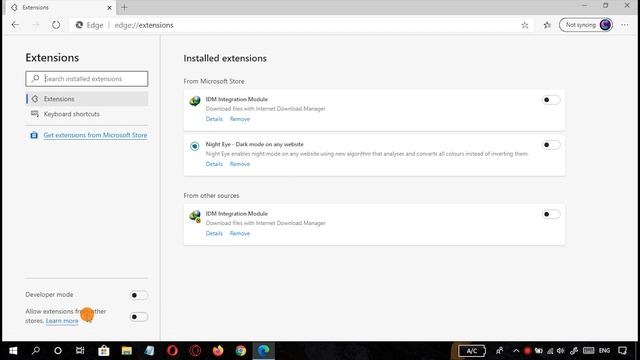Launch Opera browser from taskbar
The width and height of the screenshot is (640, 360).
(172, 351)
